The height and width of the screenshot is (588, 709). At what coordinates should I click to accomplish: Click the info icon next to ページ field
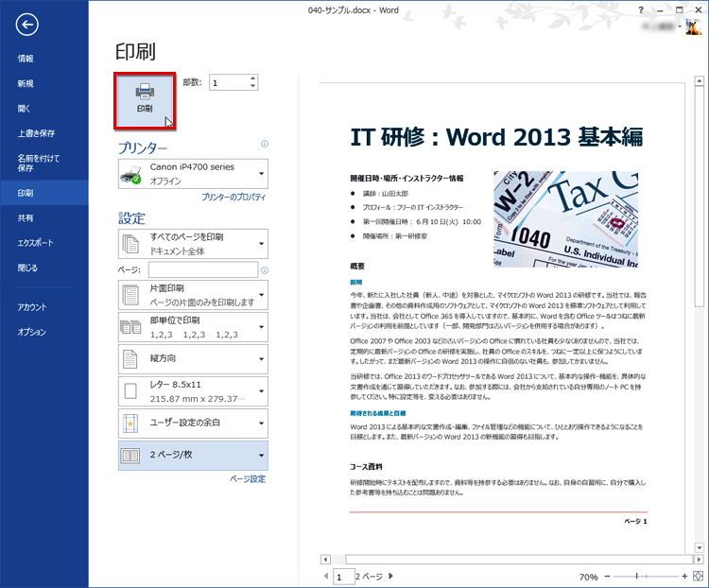[x=265, y=270]
